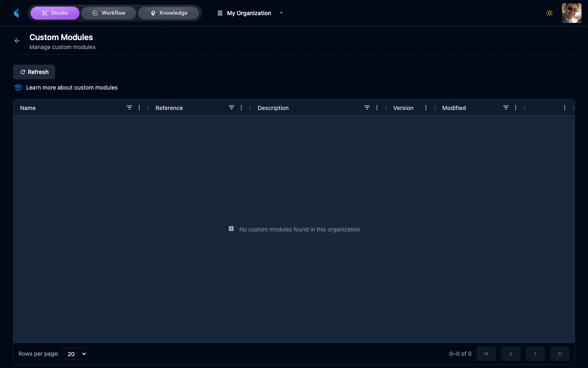Open the Learn more about custom modules link
This screenshot has width=588, height=368.
click(72, 88)
